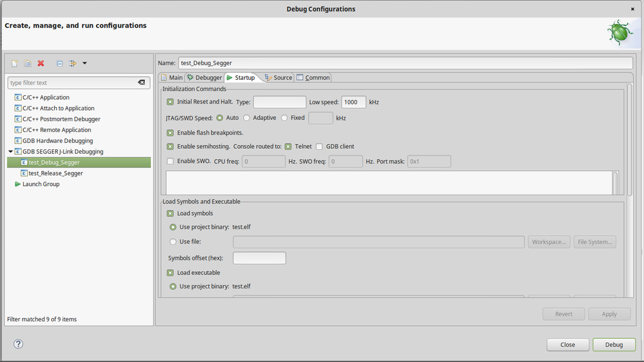Click the filter launch configurations icon
The width and height of the screenshot is (644, 362).
point(72,63)
